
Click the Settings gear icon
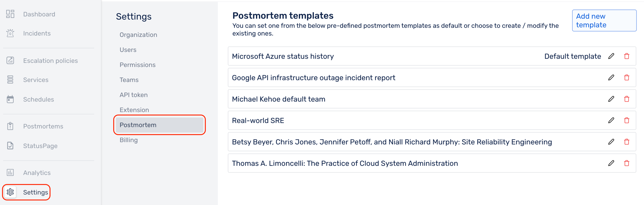(10, 192)
